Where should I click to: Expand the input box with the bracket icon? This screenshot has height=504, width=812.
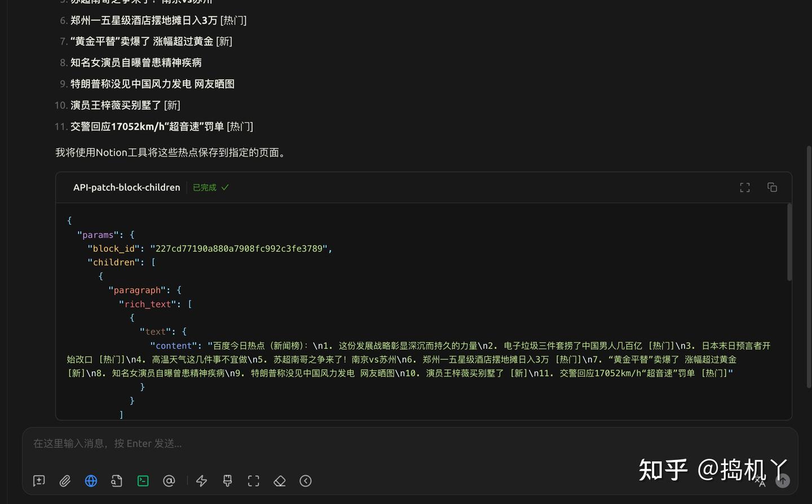[x=254, y=481]
